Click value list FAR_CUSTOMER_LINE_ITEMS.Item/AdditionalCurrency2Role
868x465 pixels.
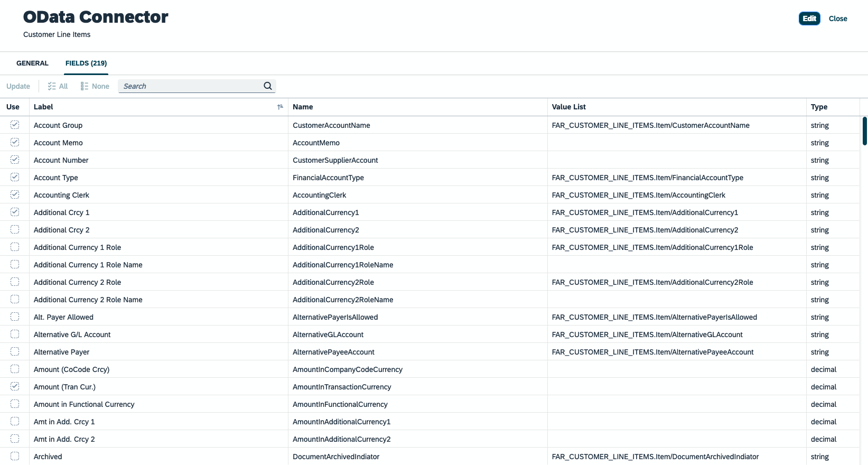point(652,282)
